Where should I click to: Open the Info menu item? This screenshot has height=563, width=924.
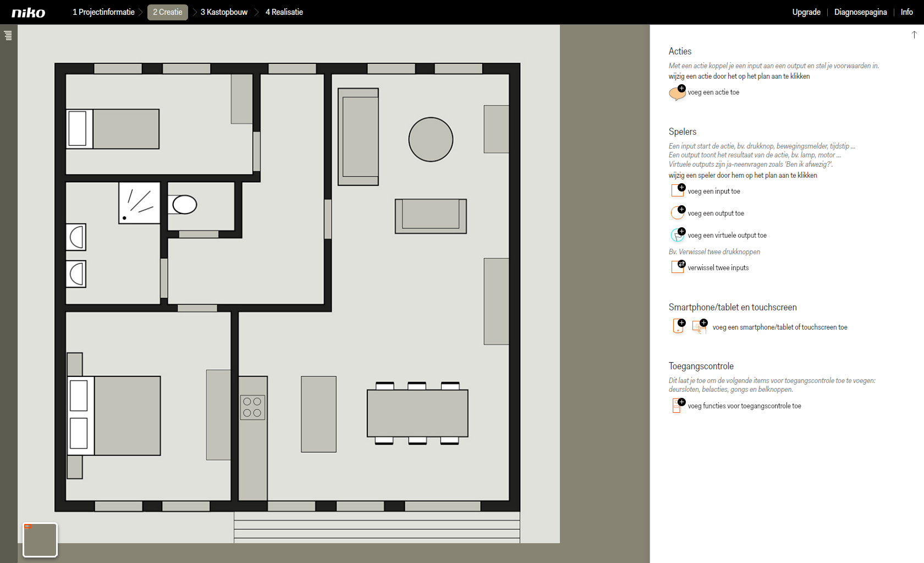point(907,12)
